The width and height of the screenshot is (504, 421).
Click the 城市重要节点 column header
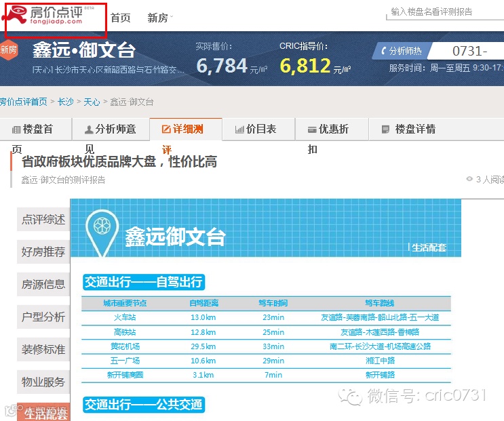click(125, 303)
